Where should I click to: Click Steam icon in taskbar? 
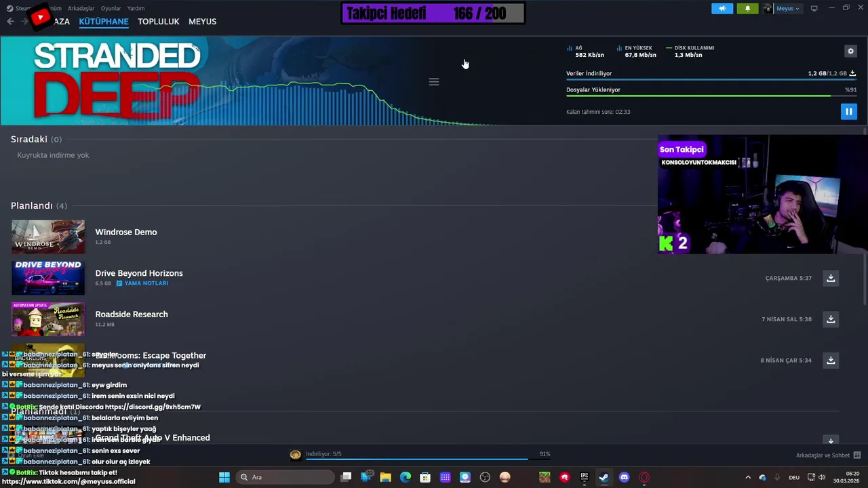click(x=604, y=477)
